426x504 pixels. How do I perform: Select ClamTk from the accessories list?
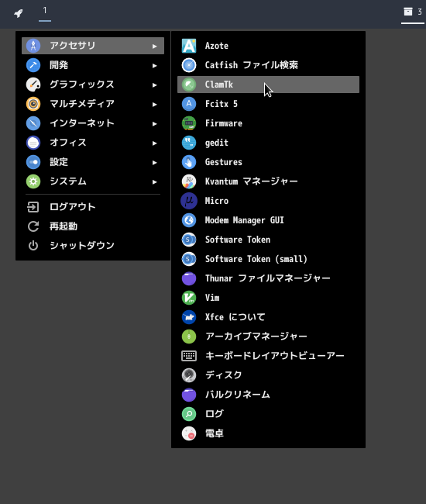[268, 85]
